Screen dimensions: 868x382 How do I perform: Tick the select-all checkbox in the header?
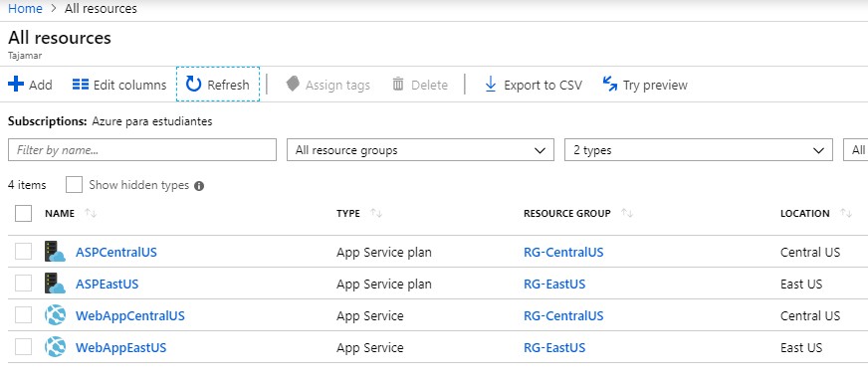coord(23,213)
